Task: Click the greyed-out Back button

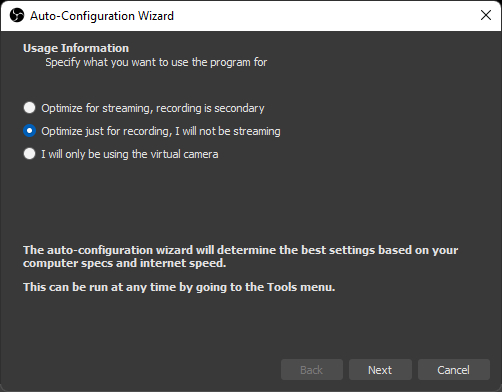Action: click(x=312, y=370)
